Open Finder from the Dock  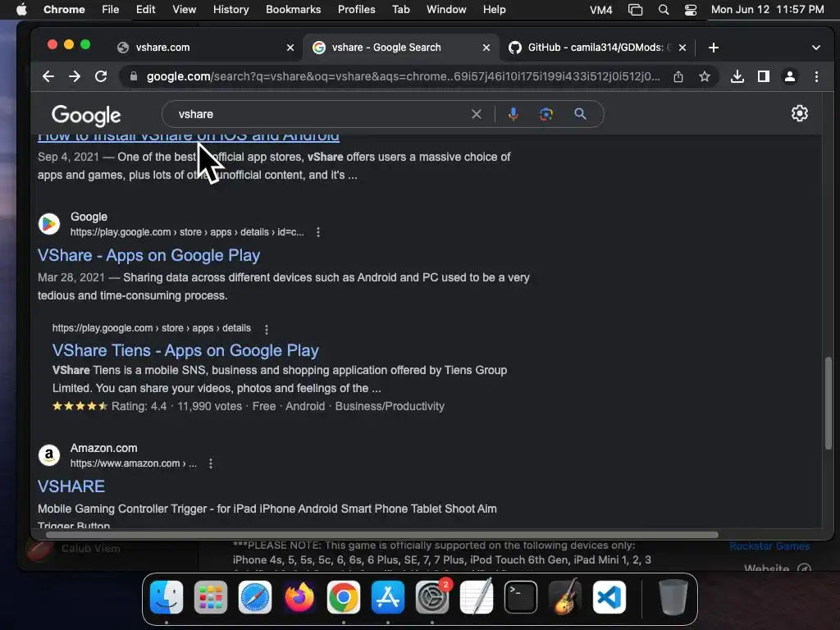pyautogui.click(x=167, y=597)
